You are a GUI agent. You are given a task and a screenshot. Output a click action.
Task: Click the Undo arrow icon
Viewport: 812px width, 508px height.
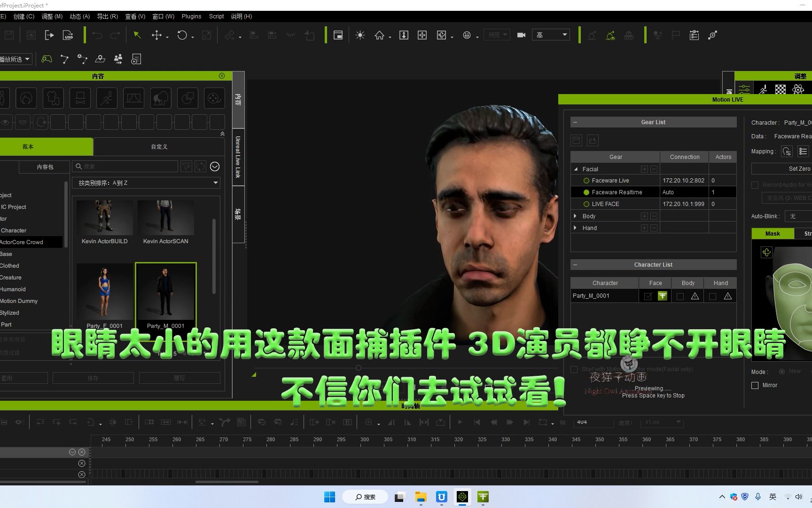pos(97,35)
